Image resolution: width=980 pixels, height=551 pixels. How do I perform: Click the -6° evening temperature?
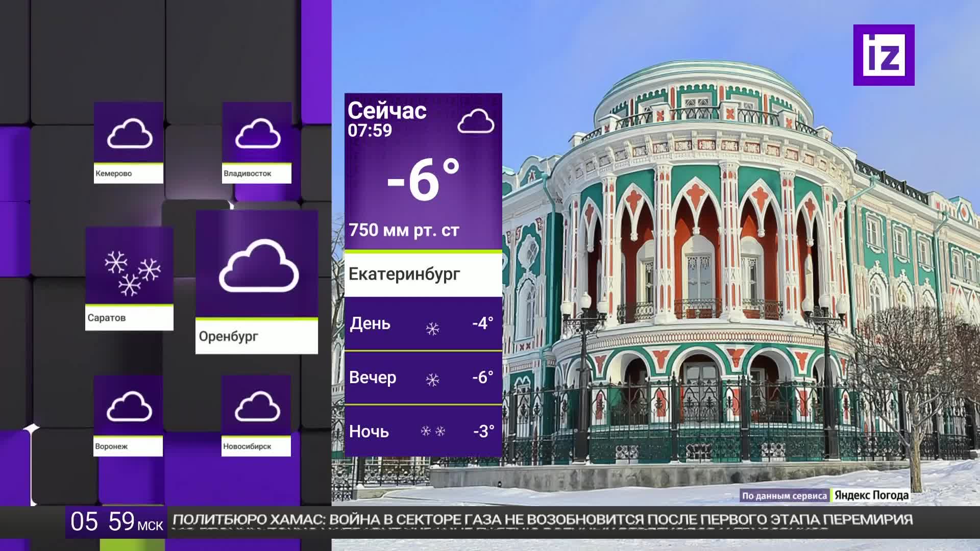coord(483,377)
